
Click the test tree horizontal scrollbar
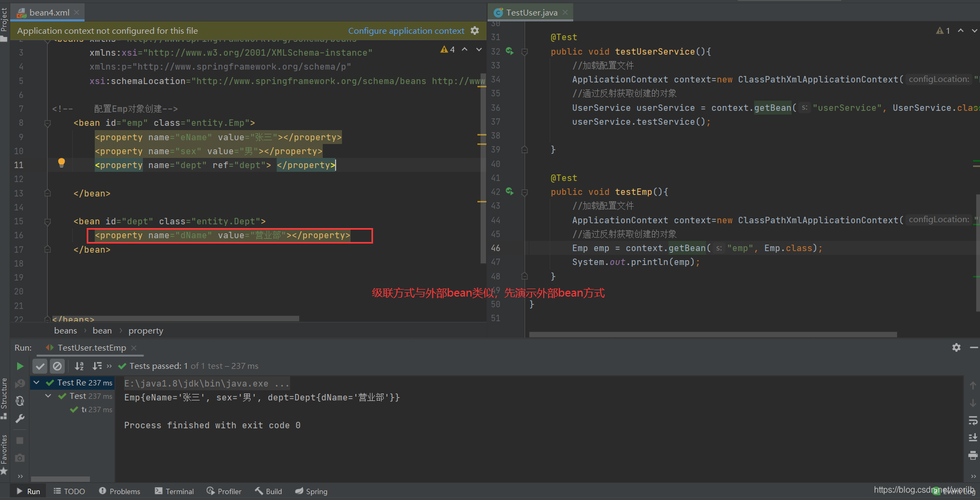(60, 479)
